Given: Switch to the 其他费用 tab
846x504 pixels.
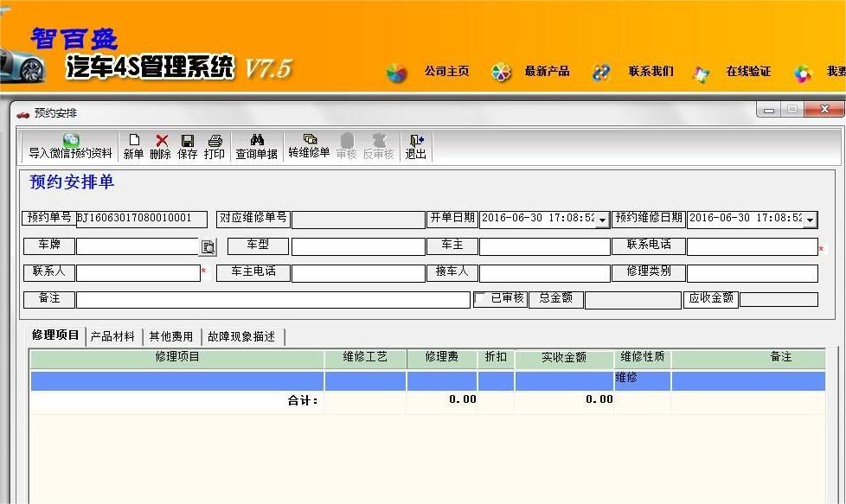Looking at the screenshot, I should point(171,336).
